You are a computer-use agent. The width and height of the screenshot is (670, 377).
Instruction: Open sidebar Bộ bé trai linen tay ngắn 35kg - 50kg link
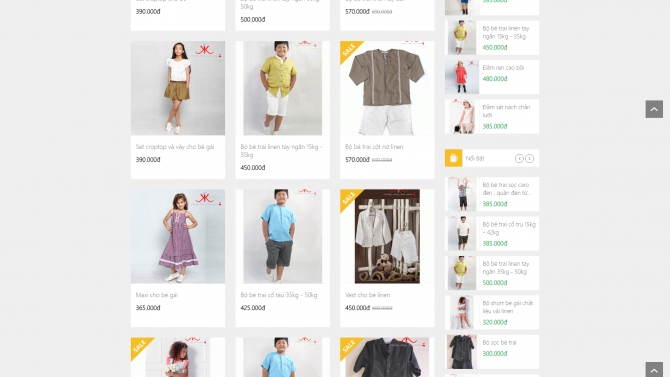pyautogui.click(x=506, y=268)
